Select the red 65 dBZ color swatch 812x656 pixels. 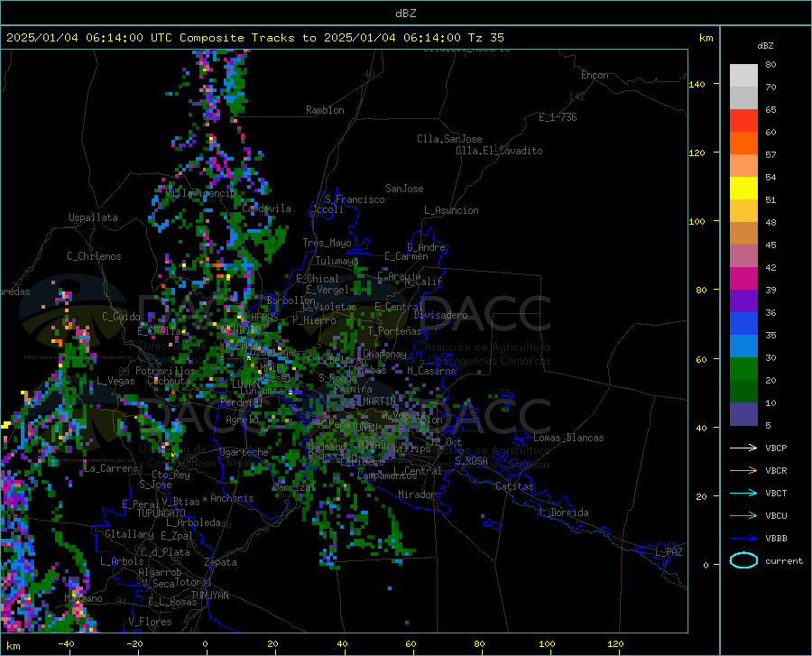tap(743, 121)
